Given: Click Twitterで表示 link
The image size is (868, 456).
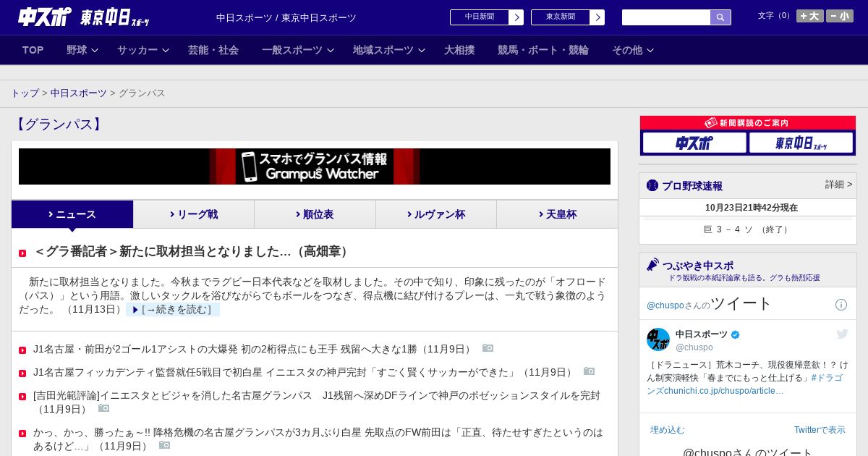Looking at the screenshot, I should 820,430.
